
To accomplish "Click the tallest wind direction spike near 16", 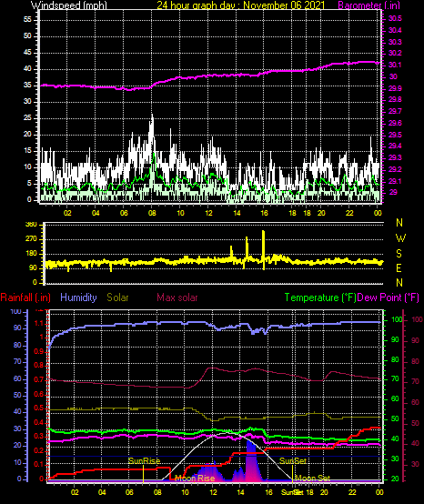I will (264, 250).
